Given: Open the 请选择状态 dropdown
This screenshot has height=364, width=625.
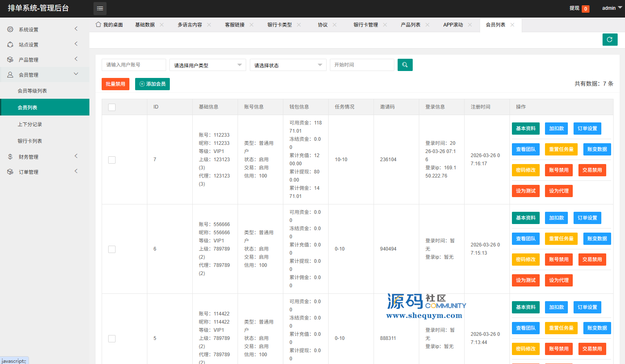Looking at the screenshot, I should [x=288, y=65].
